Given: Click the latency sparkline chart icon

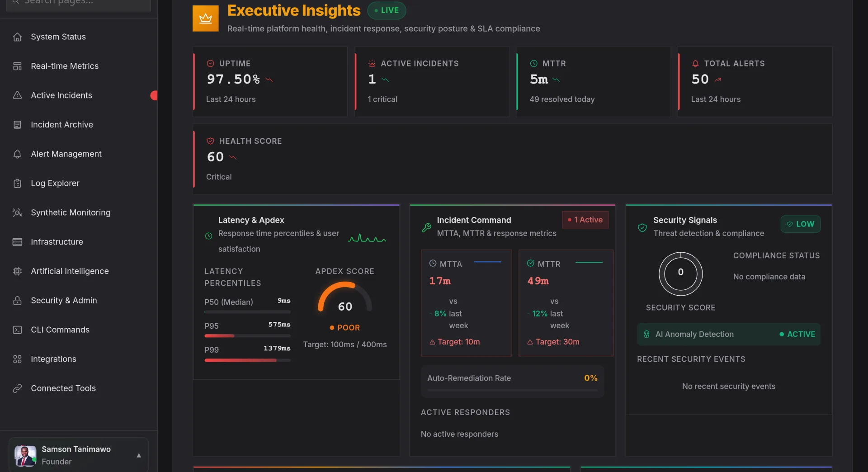Looking at the screenshot, I should [x=367, y=238].
